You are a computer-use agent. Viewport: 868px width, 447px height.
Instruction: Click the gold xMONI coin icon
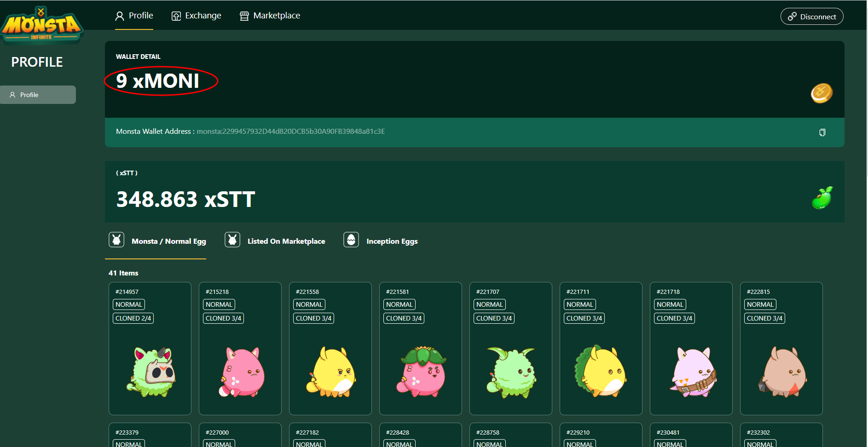click(x=822, y=93)
